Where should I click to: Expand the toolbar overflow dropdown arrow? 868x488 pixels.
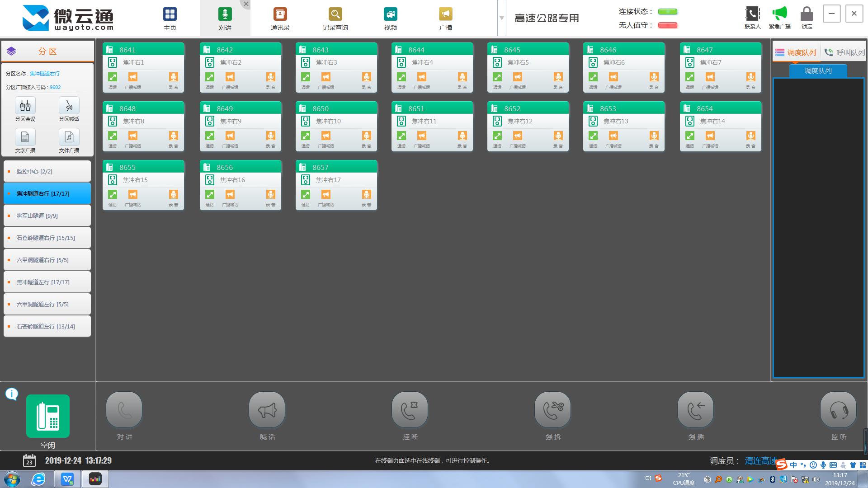click(x=501, y=18)
